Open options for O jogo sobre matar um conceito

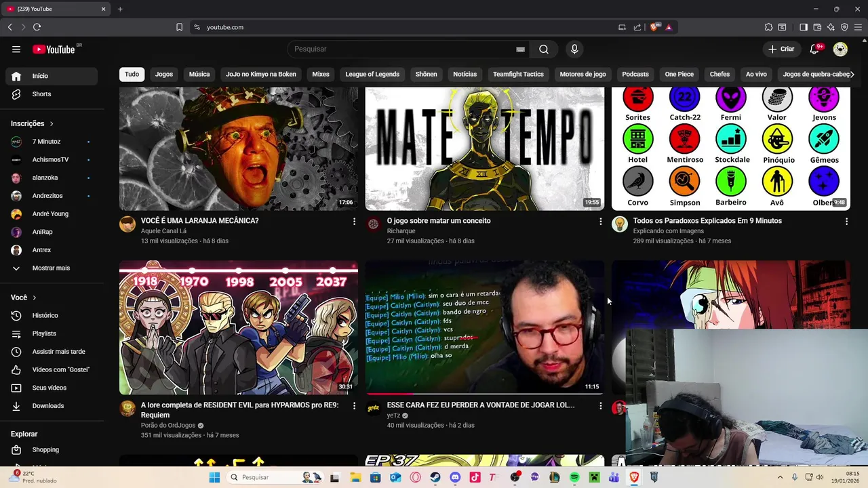[x=600, y=221]
